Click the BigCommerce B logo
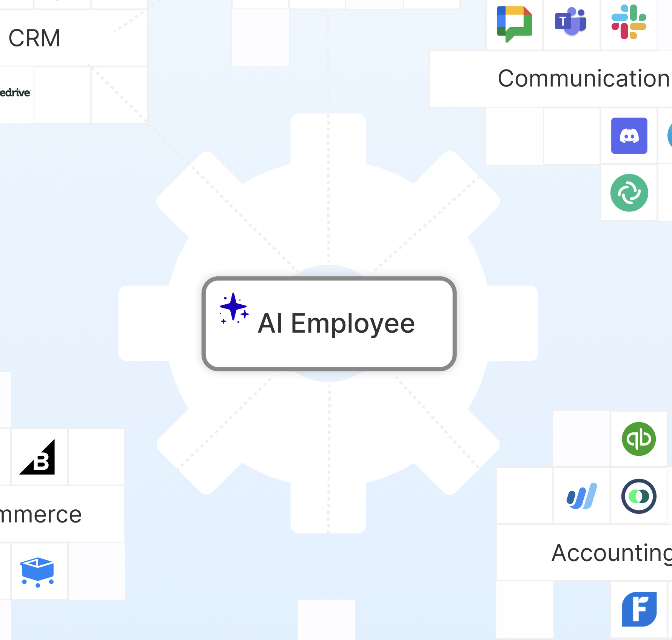 tap(38, 457)
